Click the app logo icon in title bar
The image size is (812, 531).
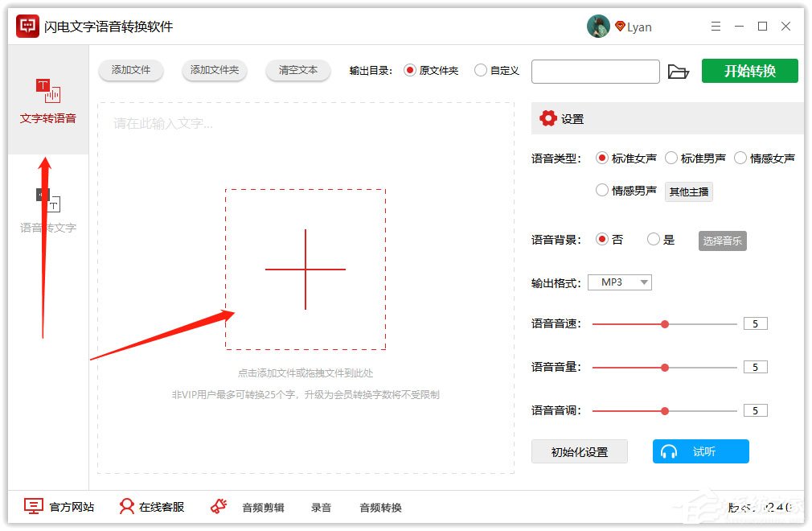click(26, 25)
